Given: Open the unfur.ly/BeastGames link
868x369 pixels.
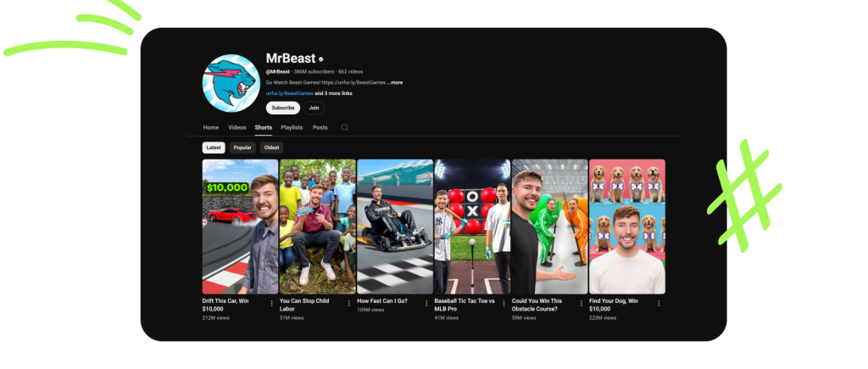Looking at the screenshot, I should tap(290, 93).
